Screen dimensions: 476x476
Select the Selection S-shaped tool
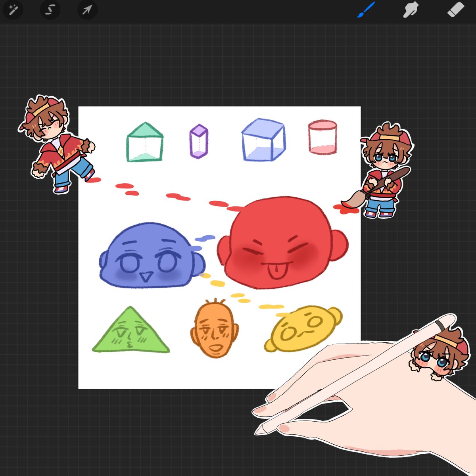pyautogui.click(x=50, y=10)
